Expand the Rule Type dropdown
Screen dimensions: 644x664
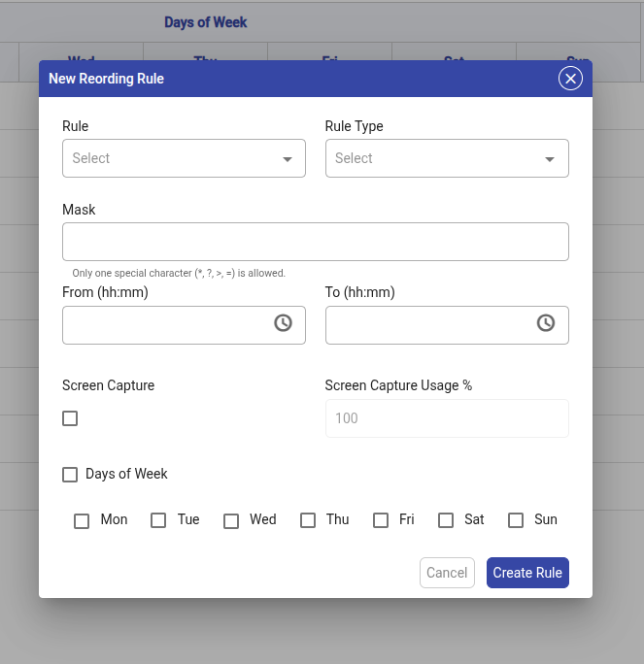click(447, 158)
